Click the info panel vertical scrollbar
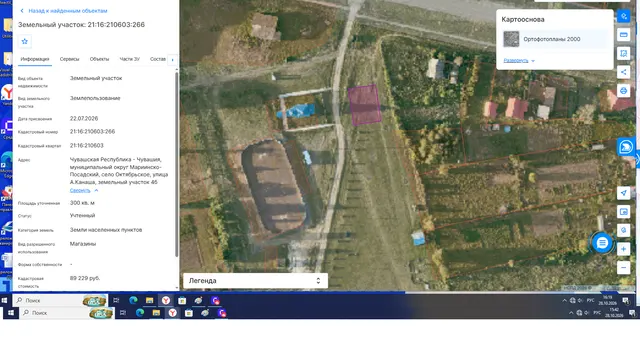 pos(176,163)
